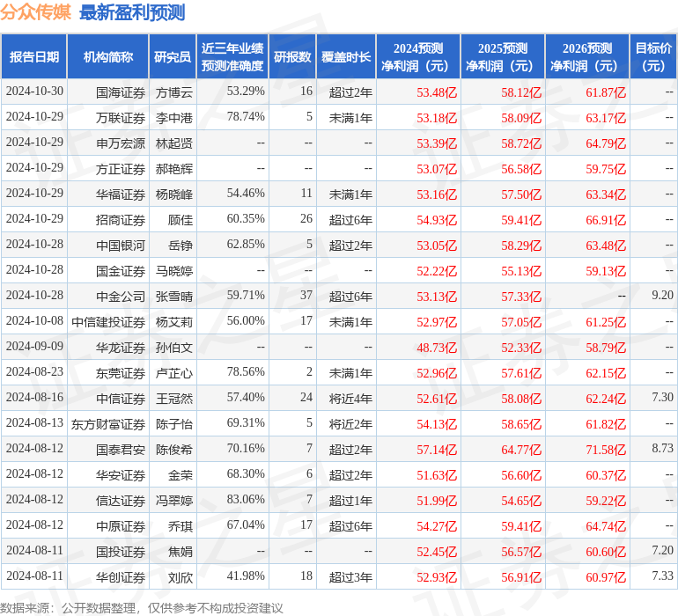Screen dimensions: 678x616
Task: Click target price 8.73
Action: pos(662,448)
